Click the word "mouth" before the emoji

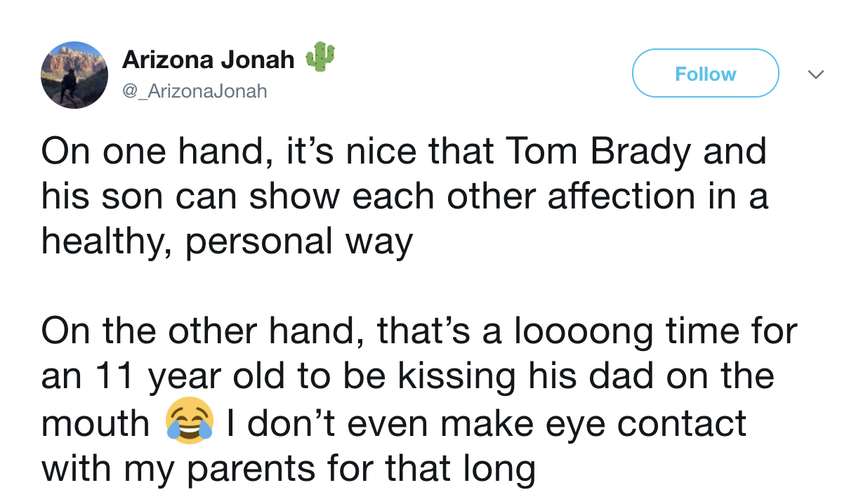(96, 423)
